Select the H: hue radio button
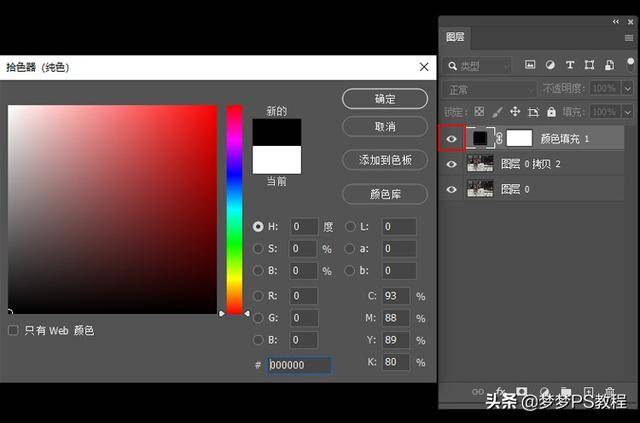This screenshot has width=640, height=423. coord(258,226)
